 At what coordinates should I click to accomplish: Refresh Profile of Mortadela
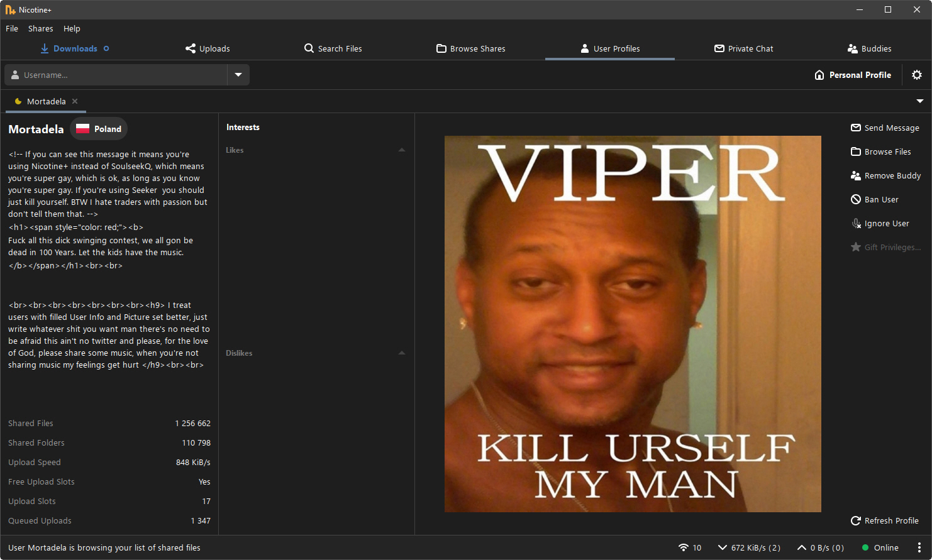(885, 520)
